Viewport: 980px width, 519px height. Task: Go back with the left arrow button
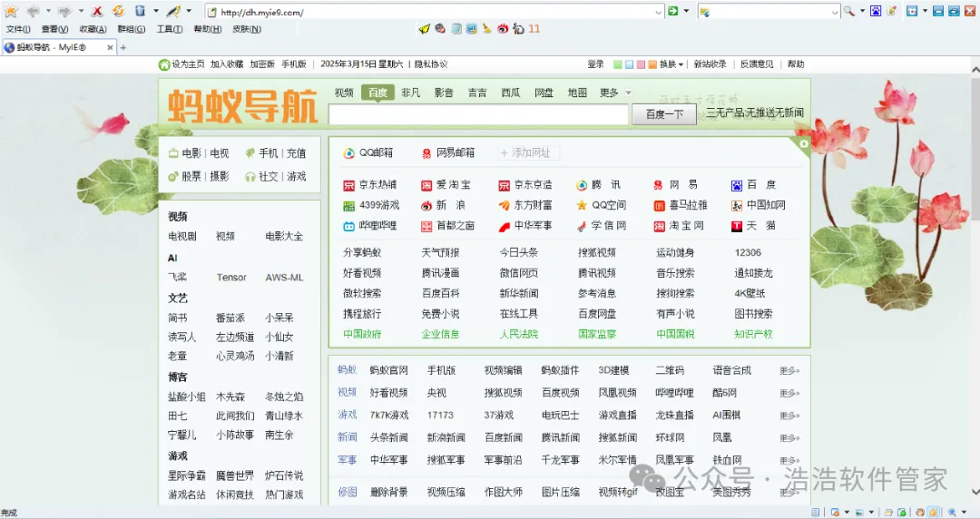(x=33, y=11)
